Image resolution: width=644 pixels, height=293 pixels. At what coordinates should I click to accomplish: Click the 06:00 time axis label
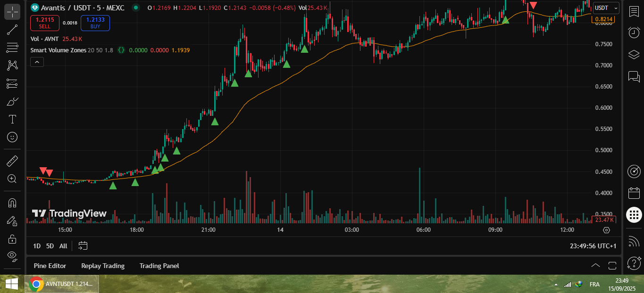tap(423, 230)
